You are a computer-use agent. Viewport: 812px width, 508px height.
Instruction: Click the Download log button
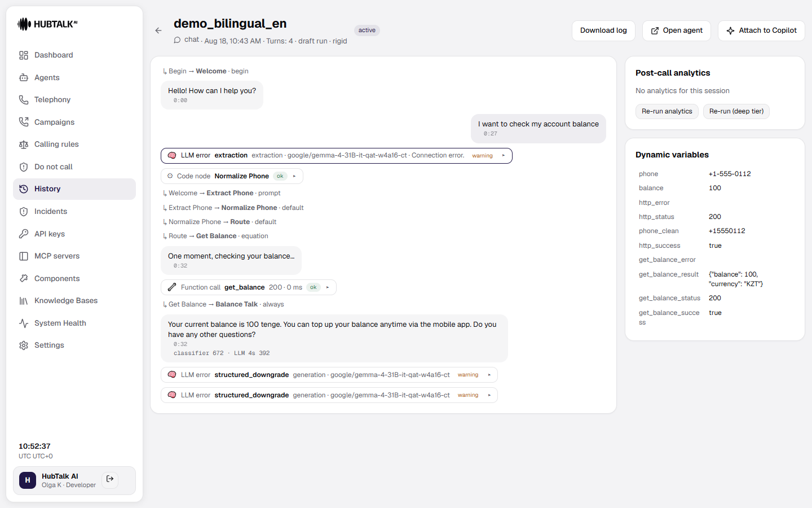603,30
